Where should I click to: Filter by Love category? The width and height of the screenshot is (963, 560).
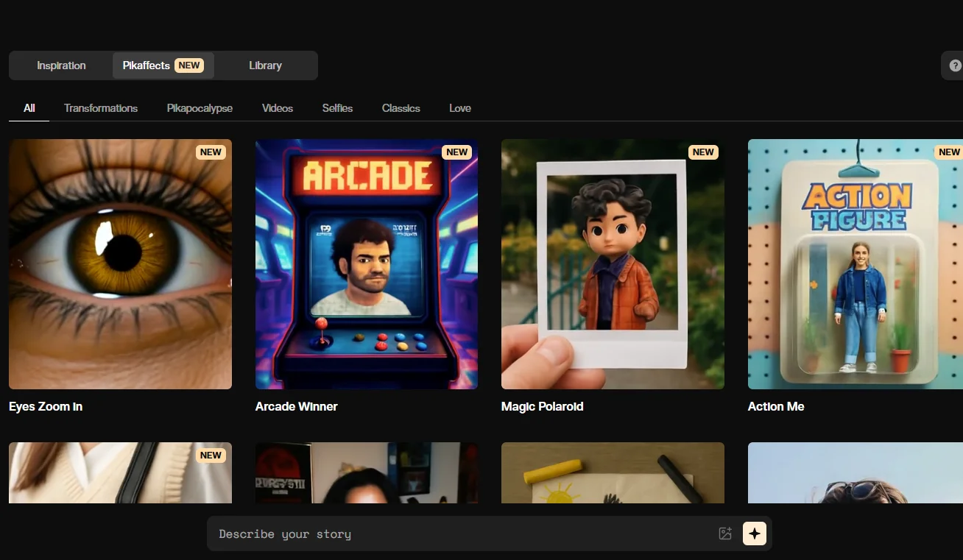[x=460, y=108]
